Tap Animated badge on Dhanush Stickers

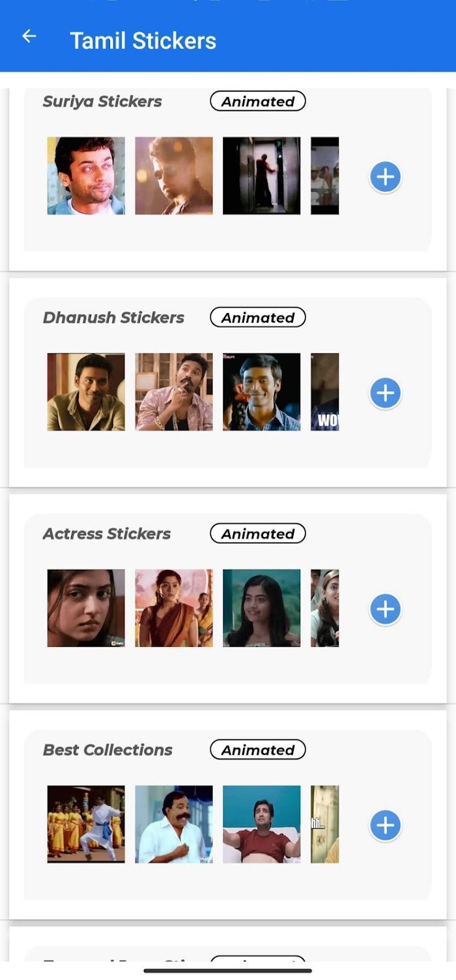(x=258, y=318)
